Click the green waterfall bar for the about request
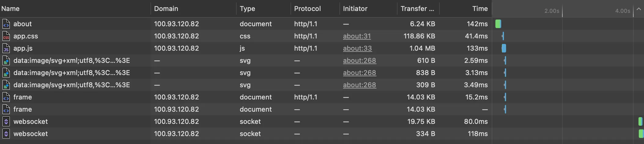This screenshot has height=144, width=644. (x=498, y=24)
